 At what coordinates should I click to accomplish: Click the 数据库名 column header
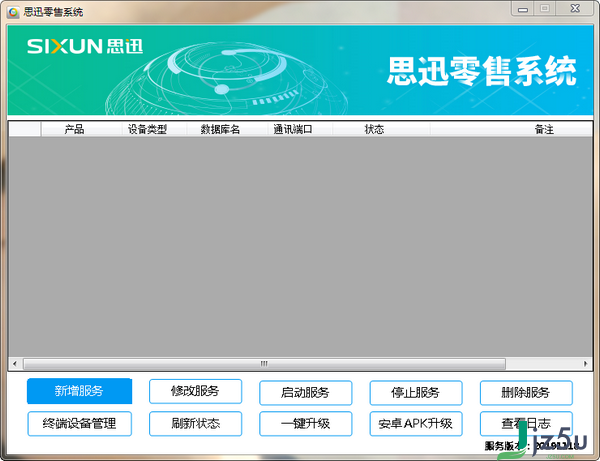[227, 129]
